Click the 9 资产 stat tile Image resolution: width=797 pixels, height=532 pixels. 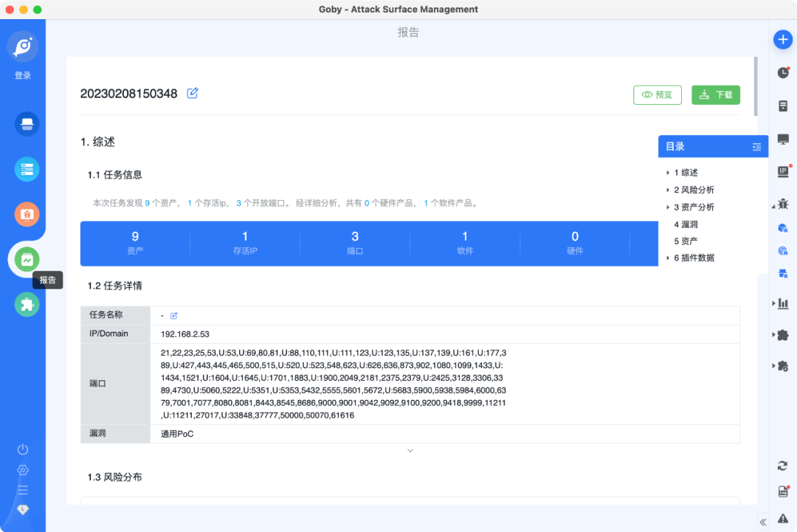(x=135, y=243)
